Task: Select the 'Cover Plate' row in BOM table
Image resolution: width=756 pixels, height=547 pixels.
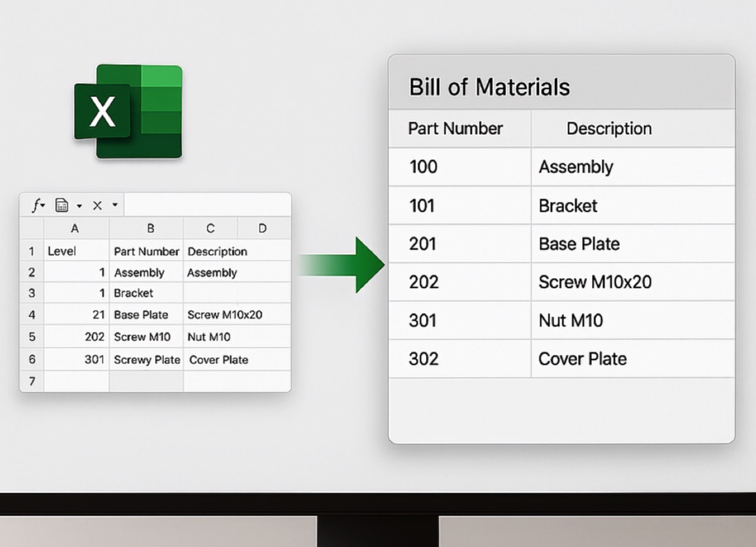Action: pos(561,358)
